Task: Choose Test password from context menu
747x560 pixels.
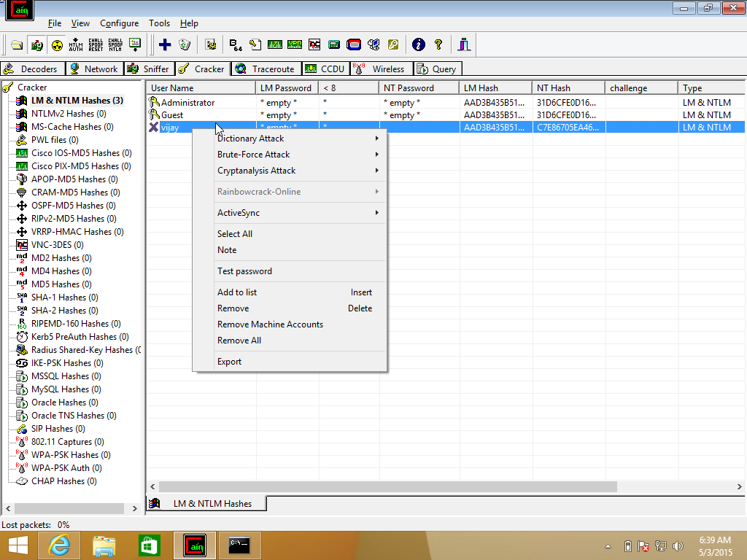Action: tap(244, 271)
